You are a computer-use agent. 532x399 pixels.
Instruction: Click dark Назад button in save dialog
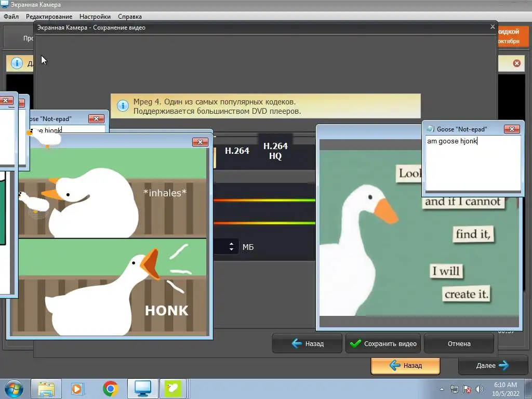307,344
